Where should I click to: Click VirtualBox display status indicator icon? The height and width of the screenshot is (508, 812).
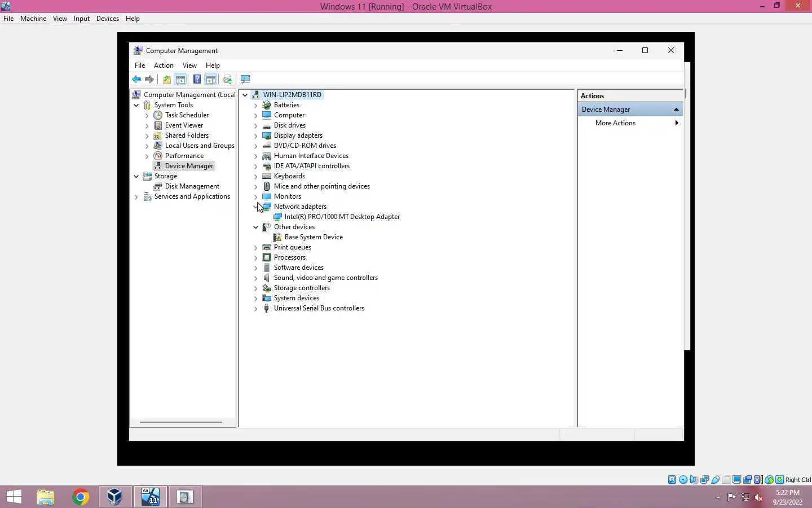[736, 480]
